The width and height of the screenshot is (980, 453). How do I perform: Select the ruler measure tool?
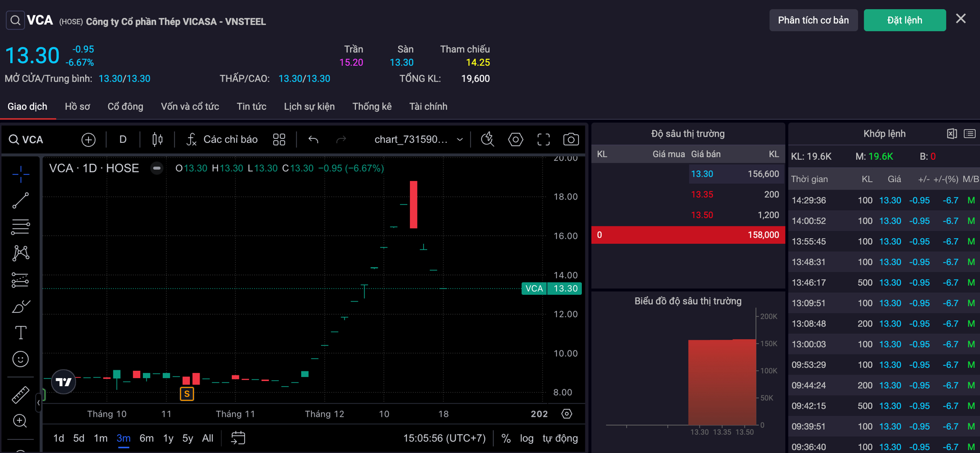tap(20, 395)
